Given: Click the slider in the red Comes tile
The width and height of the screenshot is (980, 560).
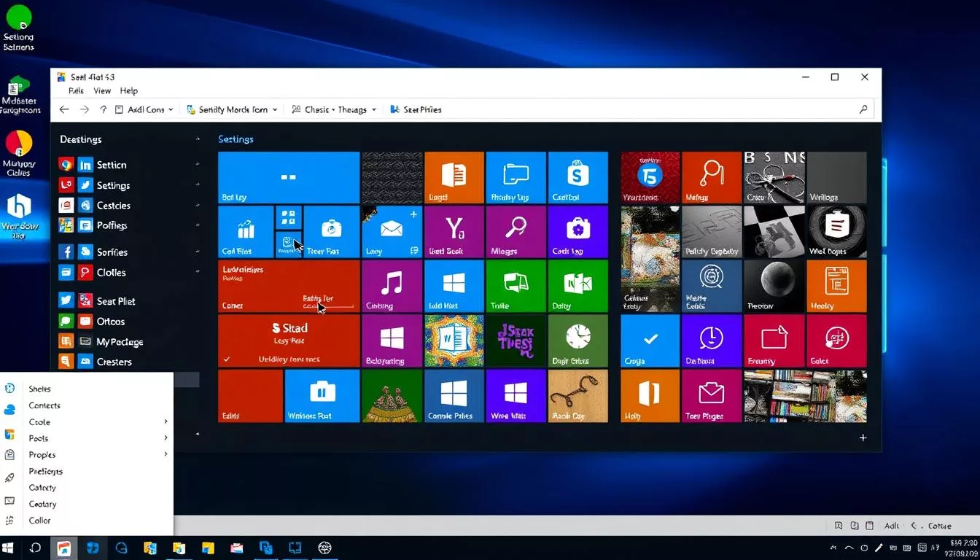Looking at the screenshot, I should click(x=328, y=306).
